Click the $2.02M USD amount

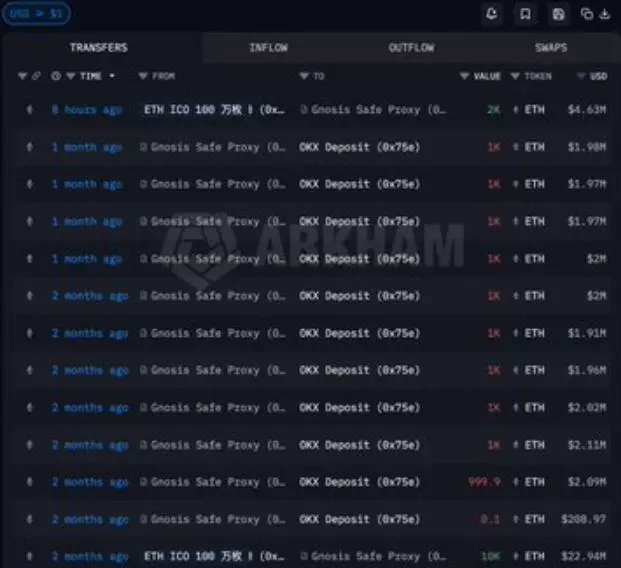(587, 408)
